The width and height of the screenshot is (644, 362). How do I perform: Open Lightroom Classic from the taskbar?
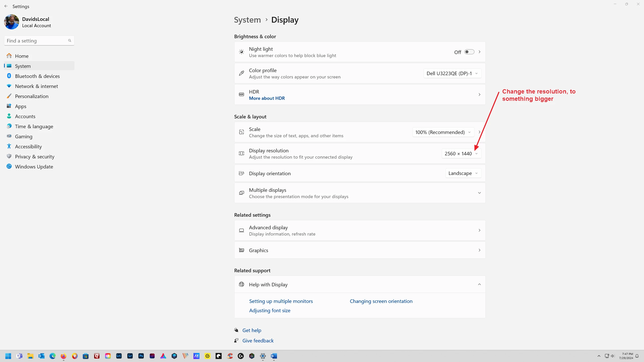(119, 356)
